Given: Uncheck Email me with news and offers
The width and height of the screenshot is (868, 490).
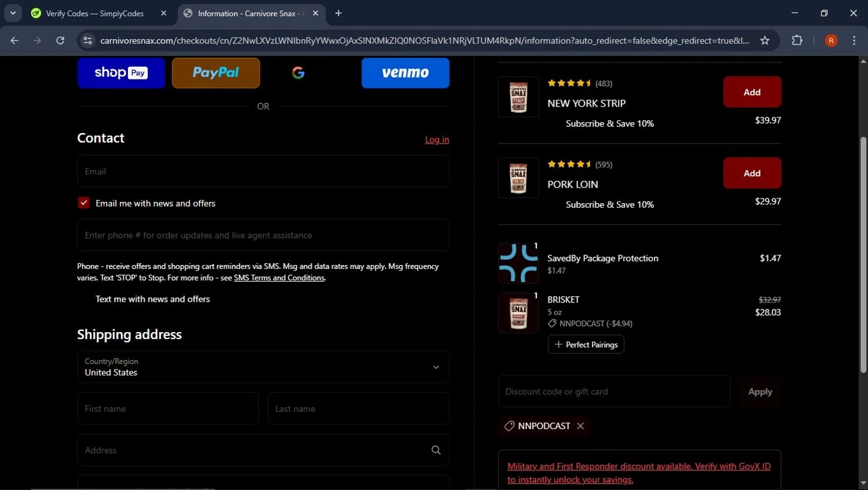Looking at the screenshot, I should [84, 202].
